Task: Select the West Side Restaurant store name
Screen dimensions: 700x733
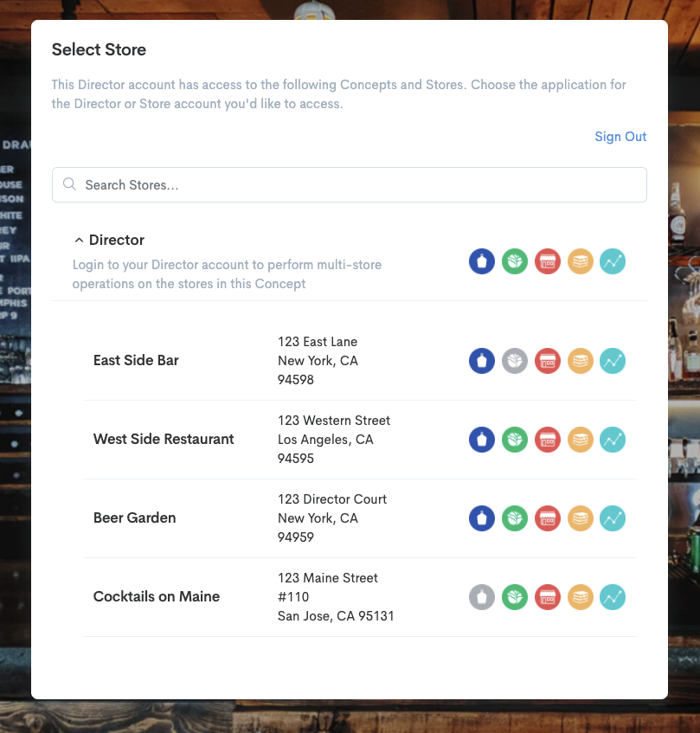Action: coord(164,439)
